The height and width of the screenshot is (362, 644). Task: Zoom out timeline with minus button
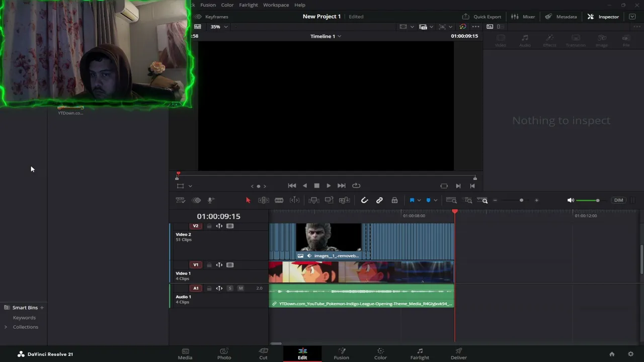pyautogui.click(x=495, y=200)
